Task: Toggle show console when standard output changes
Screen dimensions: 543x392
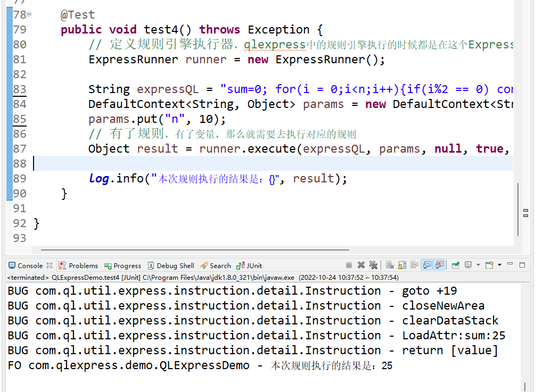Action: [x=426, y=265]
